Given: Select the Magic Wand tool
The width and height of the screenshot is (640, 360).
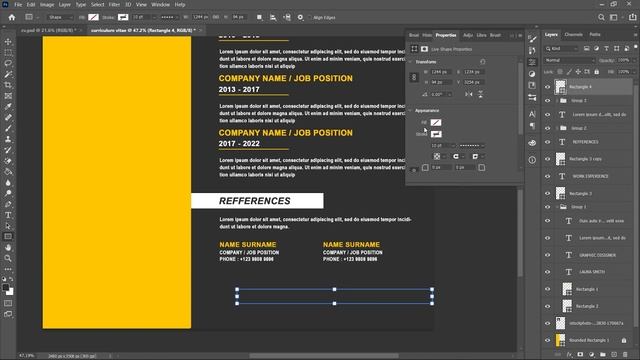Looking at the screenshot, I should click(8, 74).
